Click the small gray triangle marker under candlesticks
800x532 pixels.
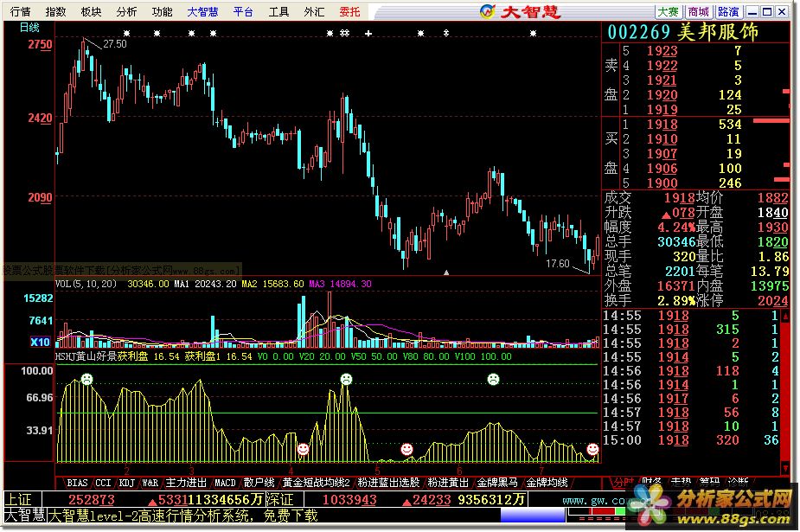click(446, 272)
